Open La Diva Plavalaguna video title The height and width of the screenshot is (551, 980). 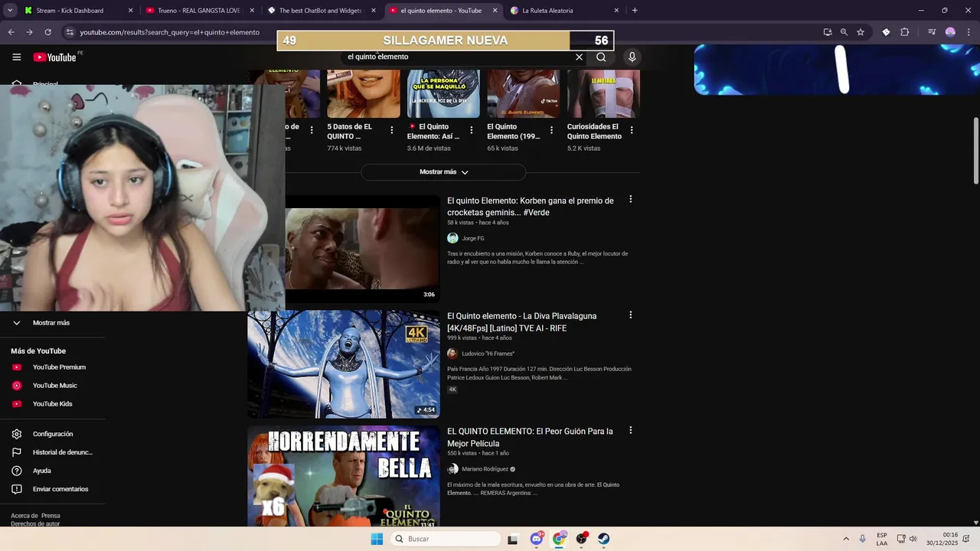pos(522,322)
